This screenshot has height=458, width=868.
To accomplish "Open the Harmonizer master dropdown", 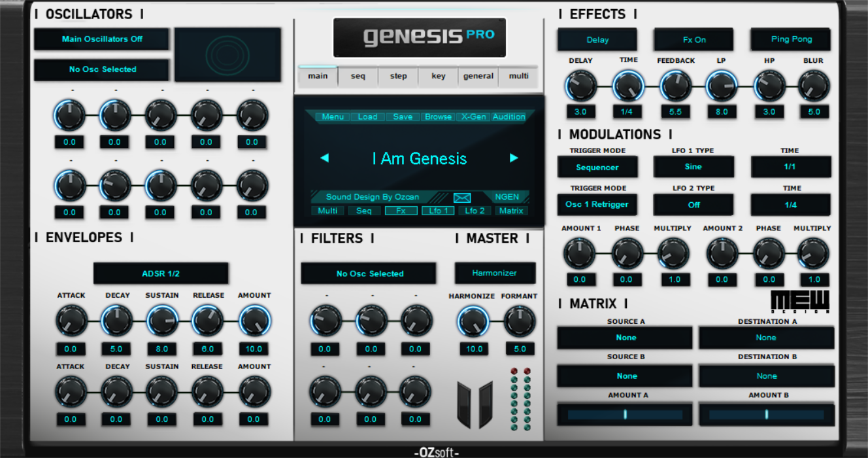I will coord(495,273).
